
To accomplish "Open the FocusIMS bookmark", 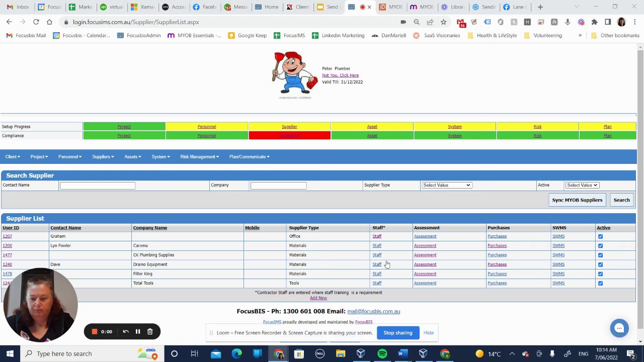I will pos(289,36).
